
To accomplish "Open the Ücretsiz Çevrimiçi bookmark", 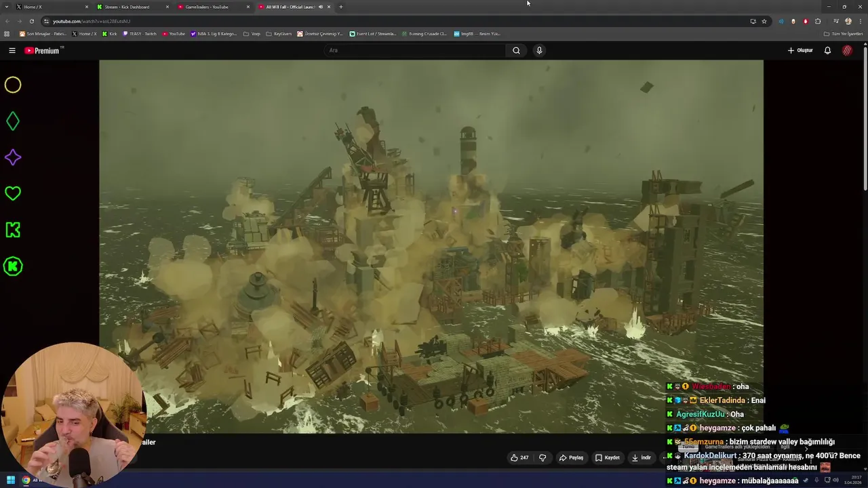I will coord(320,33).
